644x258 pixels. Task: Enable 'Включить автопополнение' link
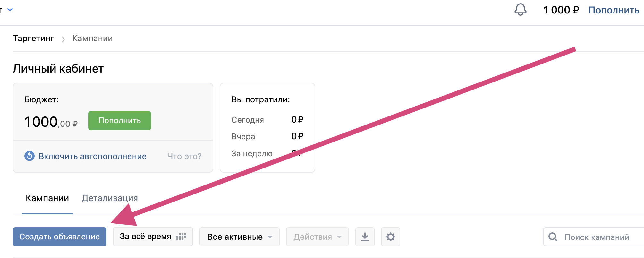coord(92,156)
